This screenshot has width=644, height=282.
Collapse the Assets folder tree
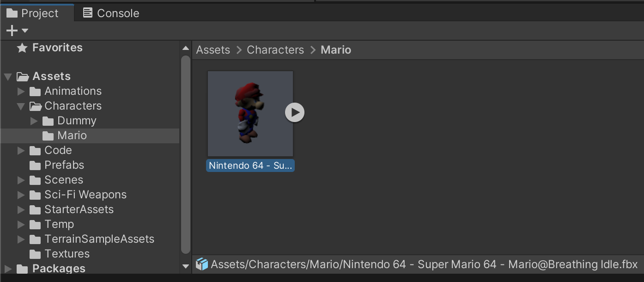pos(8,77)
